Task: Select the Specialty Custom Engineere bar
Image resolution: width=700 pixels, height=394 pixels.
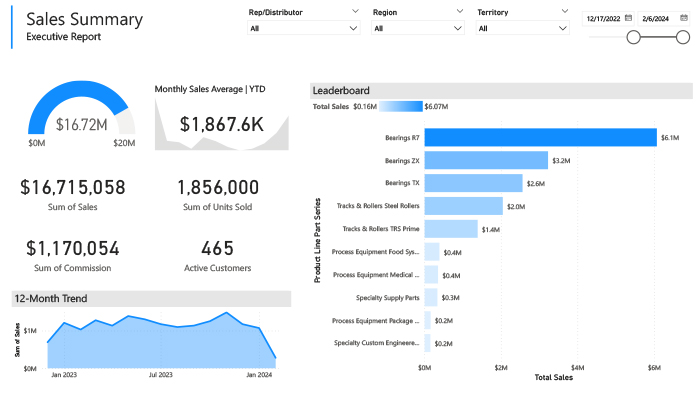Action: point(428,343)
